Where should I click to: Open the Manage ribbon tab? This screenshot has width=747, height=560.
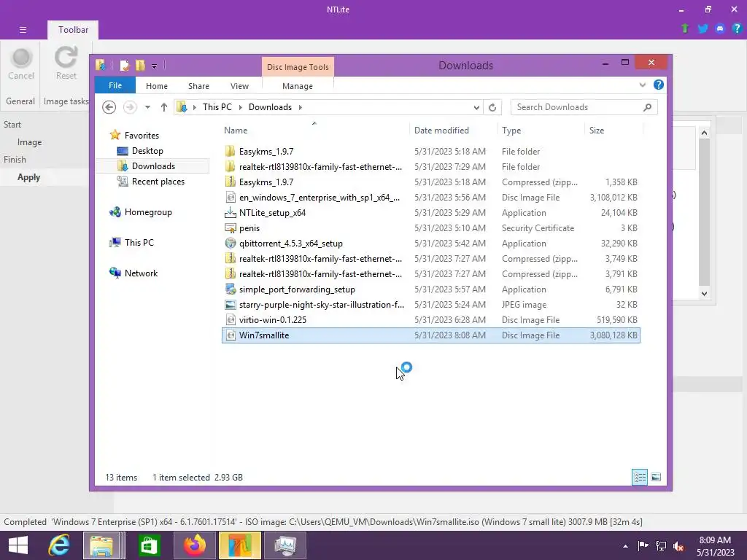(x=298, y=86)
